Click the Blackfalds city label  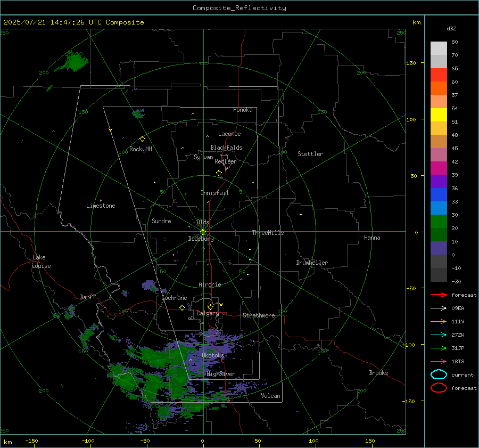click(226, 148)
